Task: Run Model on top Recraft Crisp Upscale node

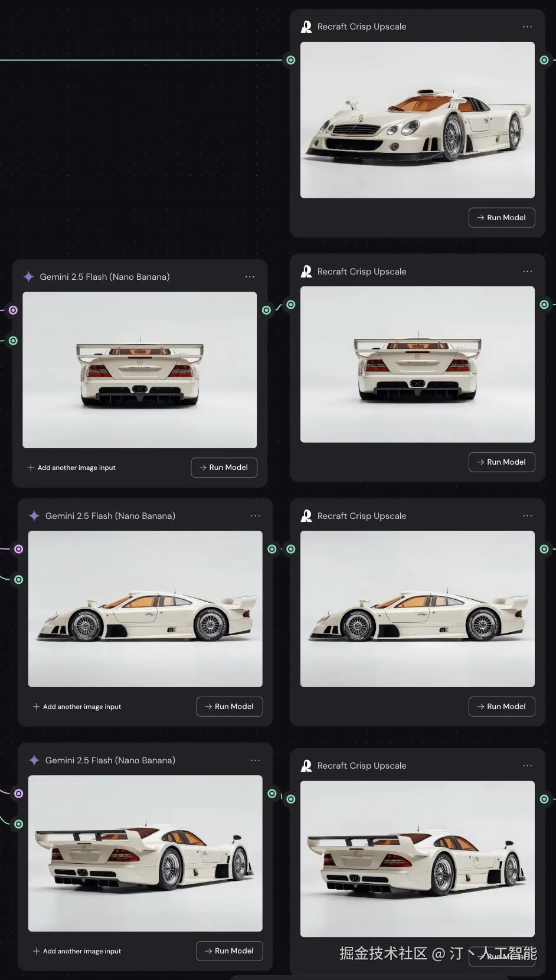Action: tap(502, 217)
